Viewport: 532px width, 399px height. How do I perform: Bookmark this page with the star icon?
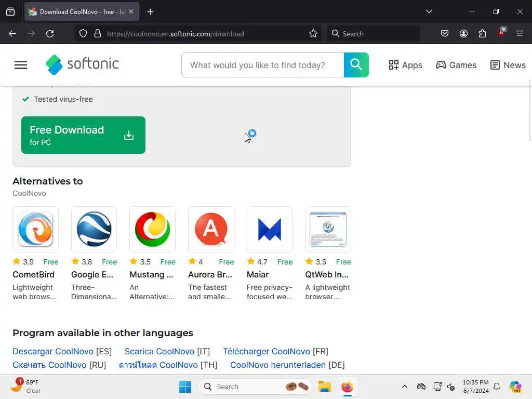coord(313,34)
